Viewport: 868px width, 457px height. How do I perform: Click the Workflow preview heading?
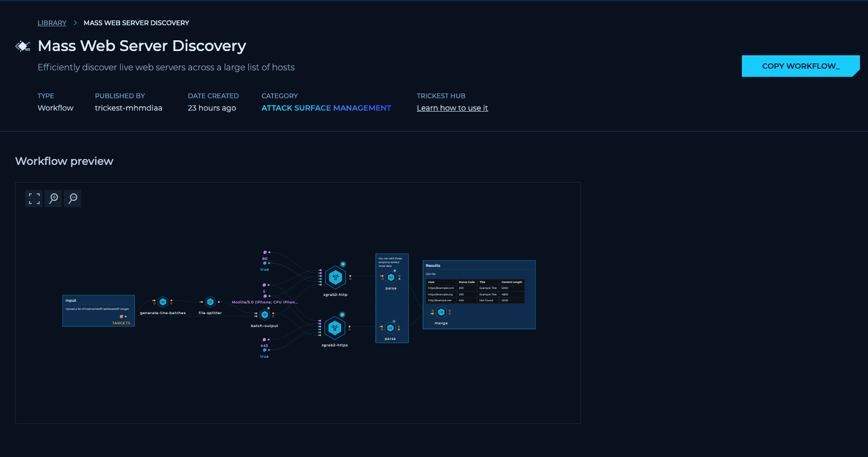(x=64, y=161)
